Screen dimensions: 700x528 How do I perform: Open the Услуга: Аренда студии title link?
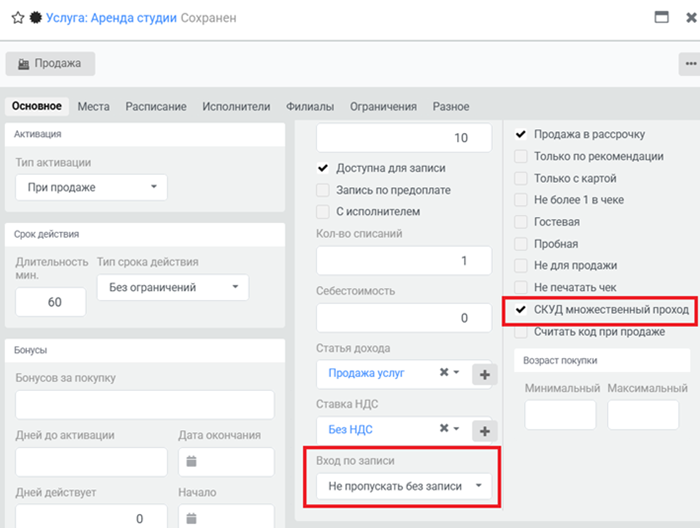pyautogui.click(x=111, y=18)
